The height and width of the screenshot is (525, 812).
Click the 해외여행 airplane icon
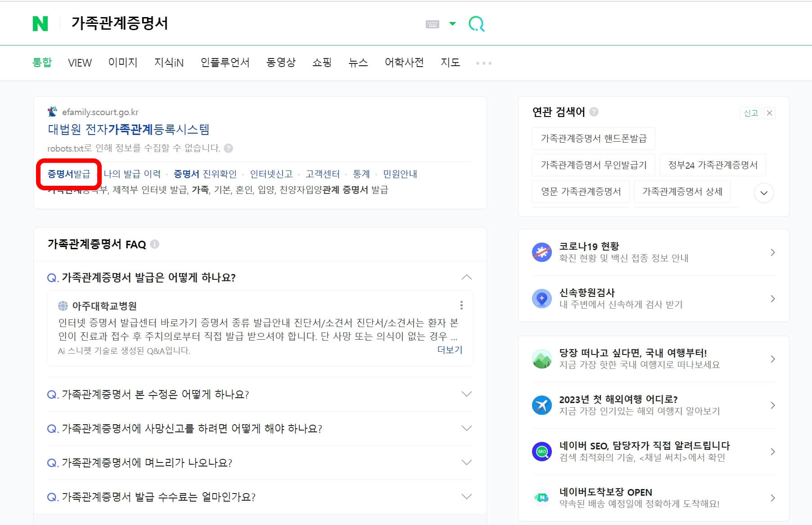tap(542, 405)
